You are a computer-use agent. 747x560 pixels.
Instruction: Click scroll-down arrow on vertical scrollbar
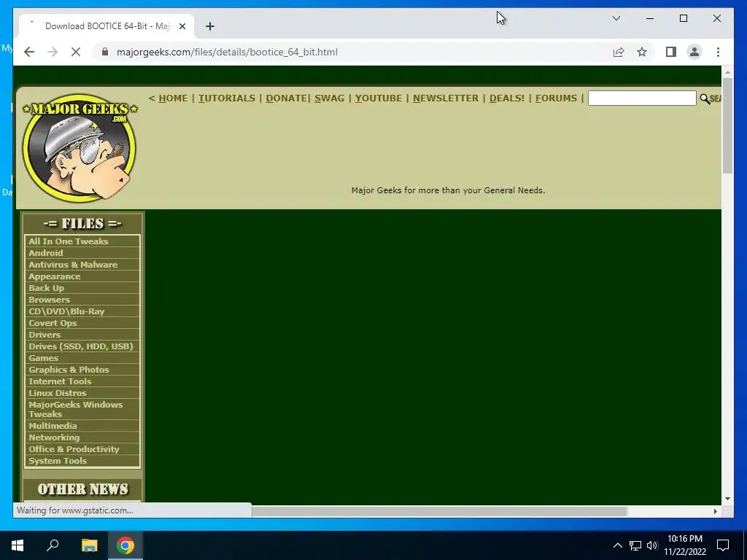click(x=727, y=499)
